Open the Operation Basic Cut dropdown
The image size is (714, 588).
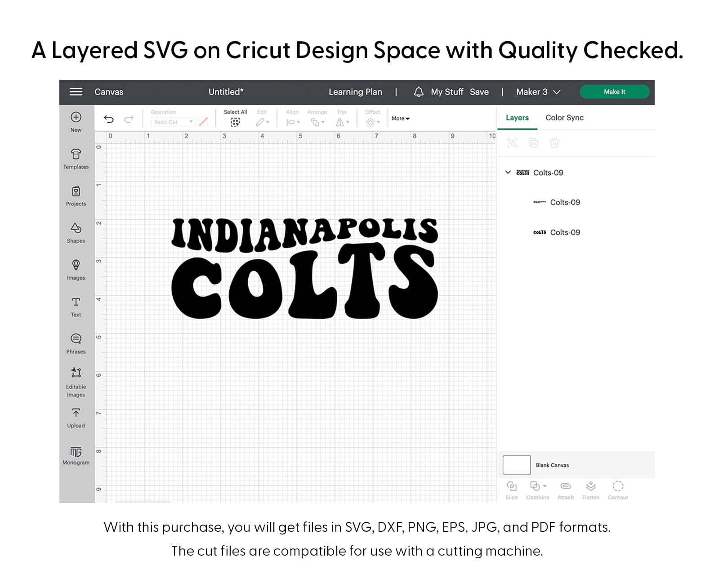(173, 122)
